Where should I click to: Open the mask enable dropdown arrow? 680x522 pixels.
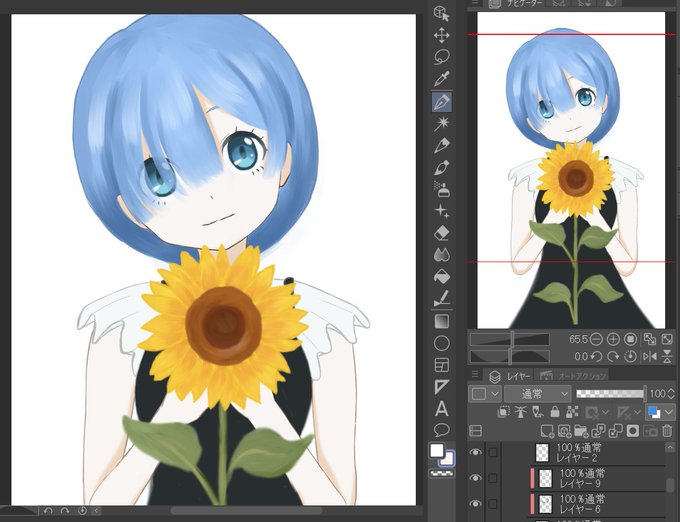(x=605, y=412)
